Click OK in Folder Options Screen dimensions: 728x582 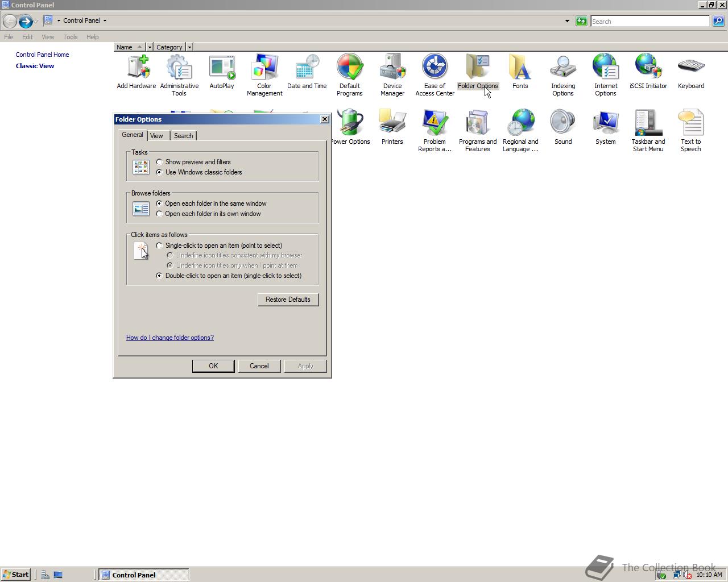(x=213, y=366)
